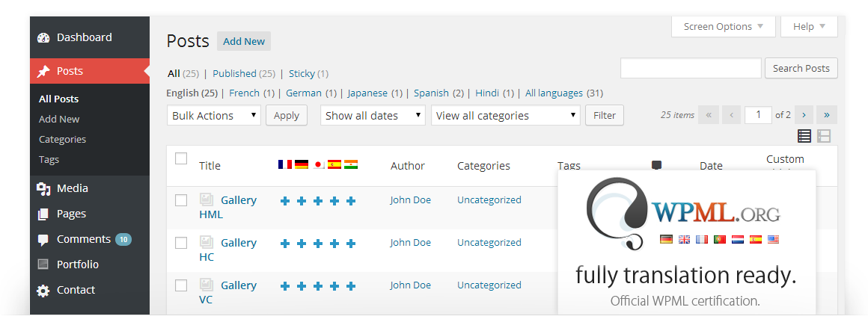
Task: Click the Japanese flag column header icon
Action: tap(317, 164)
